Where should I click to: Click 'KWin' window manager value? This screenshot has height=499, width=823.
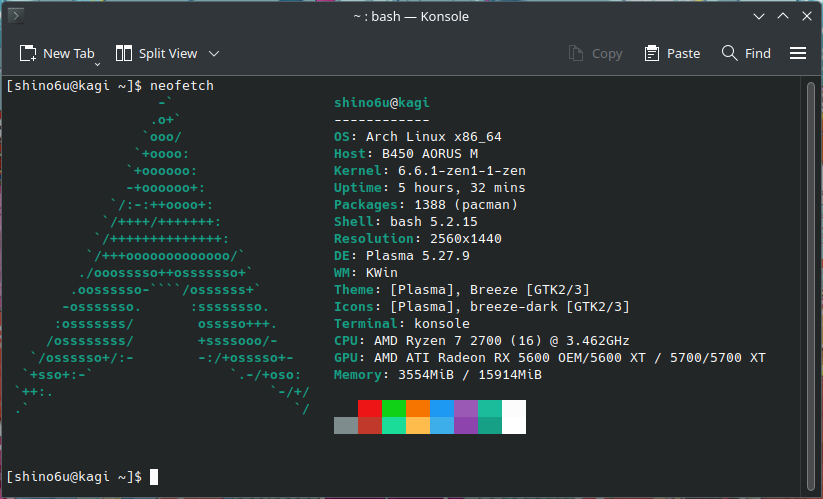[x=382, y=273]
